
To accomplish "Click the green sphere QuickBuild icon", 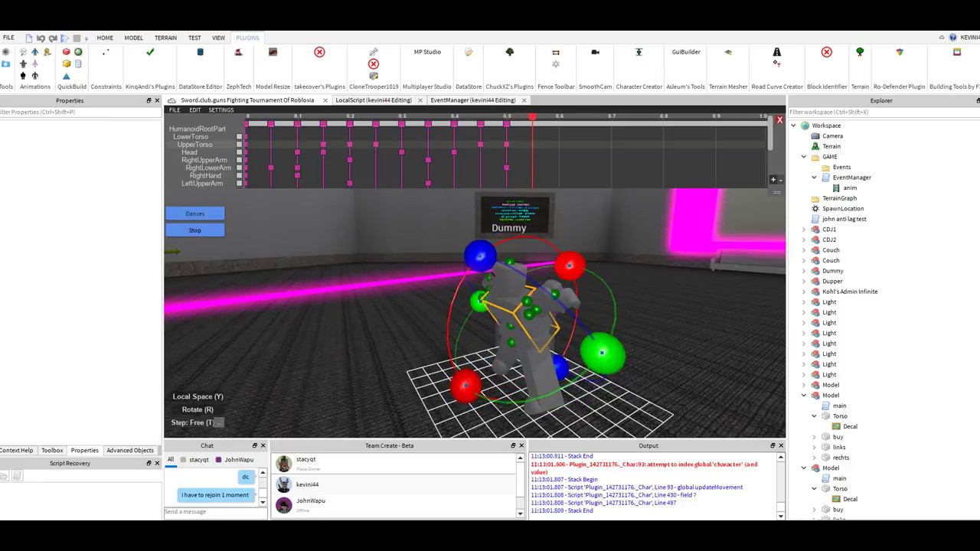I will (x=78, y=52).
